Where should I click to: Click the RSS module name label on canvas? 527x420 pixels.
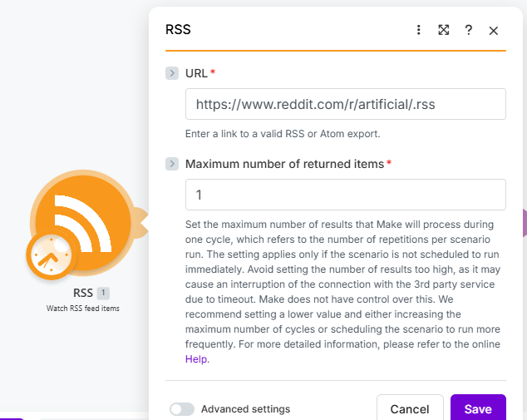[83, 293]
